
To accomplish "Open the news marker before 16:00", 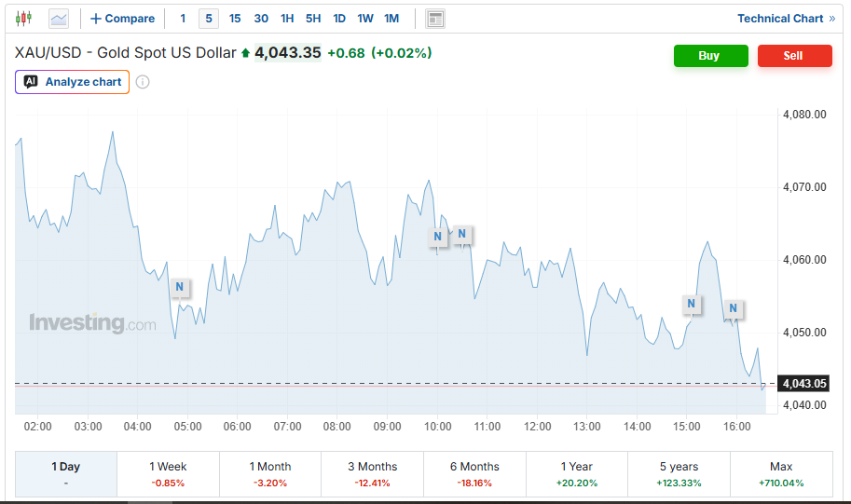I will [734, 308].
